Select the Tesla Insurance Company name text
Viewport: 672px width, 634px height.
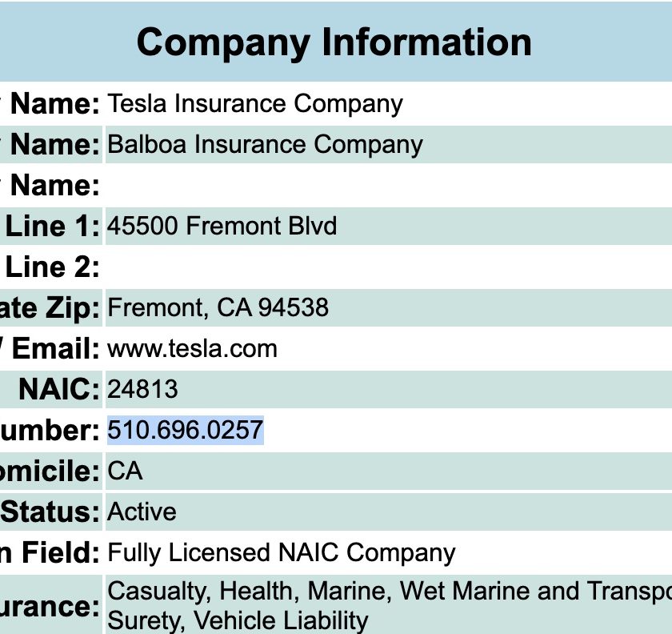tap(255, 104)
